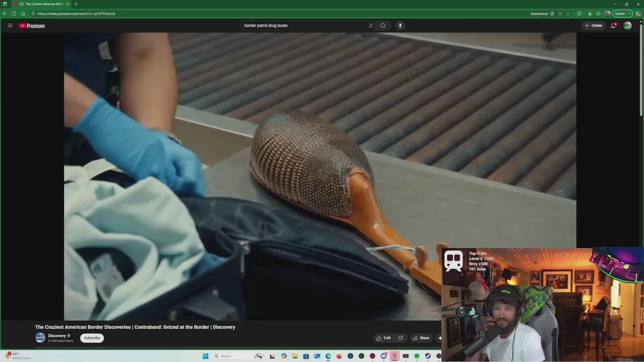Select The Craziest American Border tab
Image resolution: width=644 pixels, height=362 pixels.
tap(42, 4)
